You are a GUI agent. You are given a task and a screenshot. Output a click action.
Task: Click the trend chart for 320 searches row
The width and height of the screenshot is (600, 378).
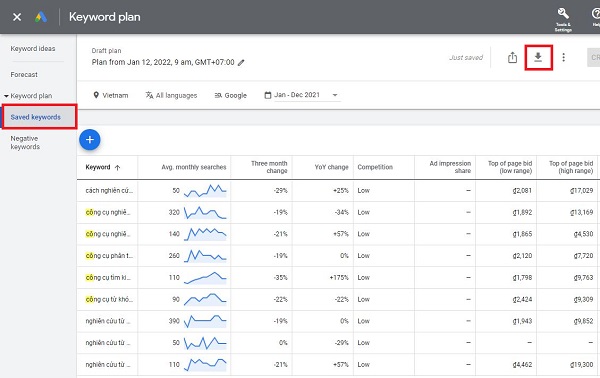tap(205, 212)
